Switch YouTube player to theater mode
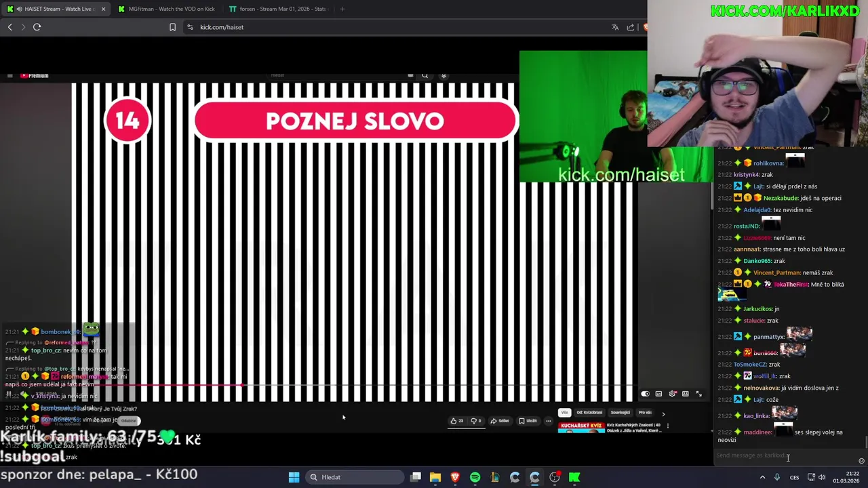The width and height of the screenshot is (868, 488). click(x=686, y=394)
